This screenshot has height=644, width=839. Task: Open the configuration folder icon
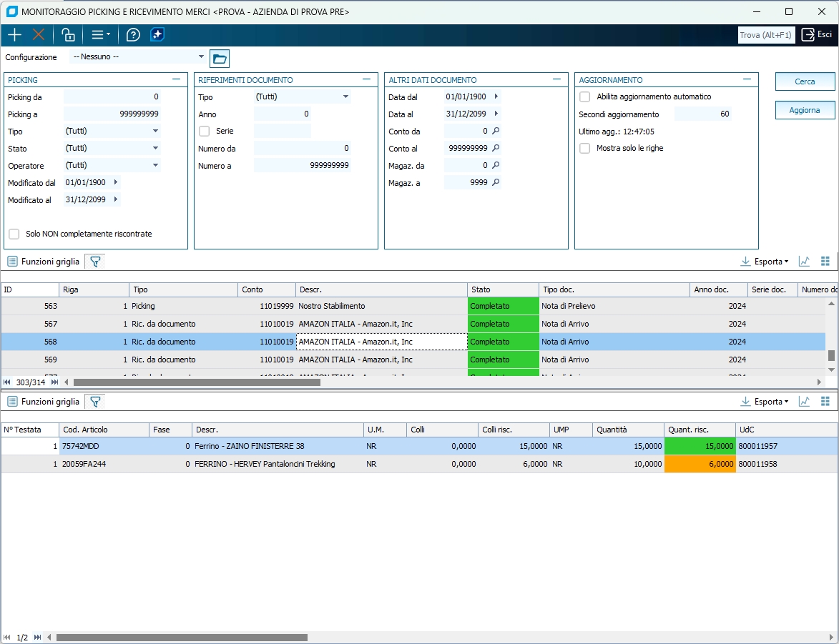220,59
